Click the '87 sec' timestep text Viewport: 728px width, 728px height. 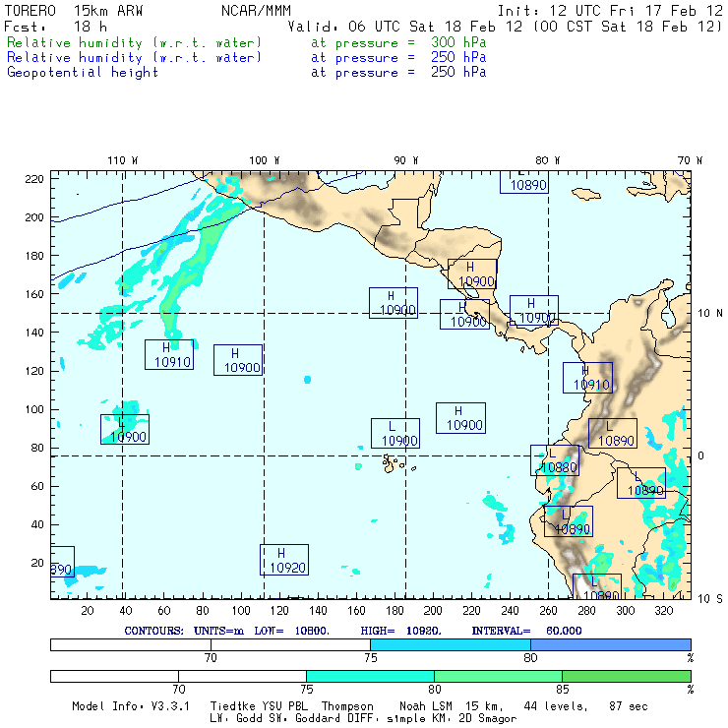click(x=629, y=706)
